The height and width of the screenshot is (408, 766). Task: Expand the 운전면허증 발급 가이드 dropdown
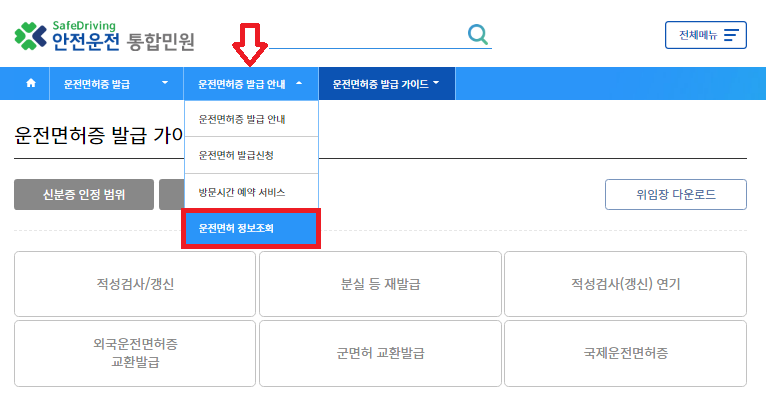pyautogui.click(x=386, y=84)
